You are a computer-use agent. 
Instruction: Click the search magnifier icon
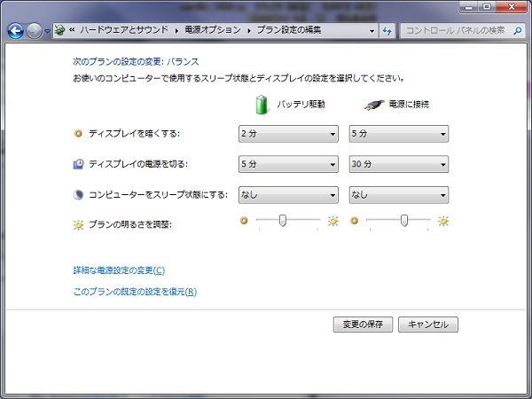pos(518,30)
